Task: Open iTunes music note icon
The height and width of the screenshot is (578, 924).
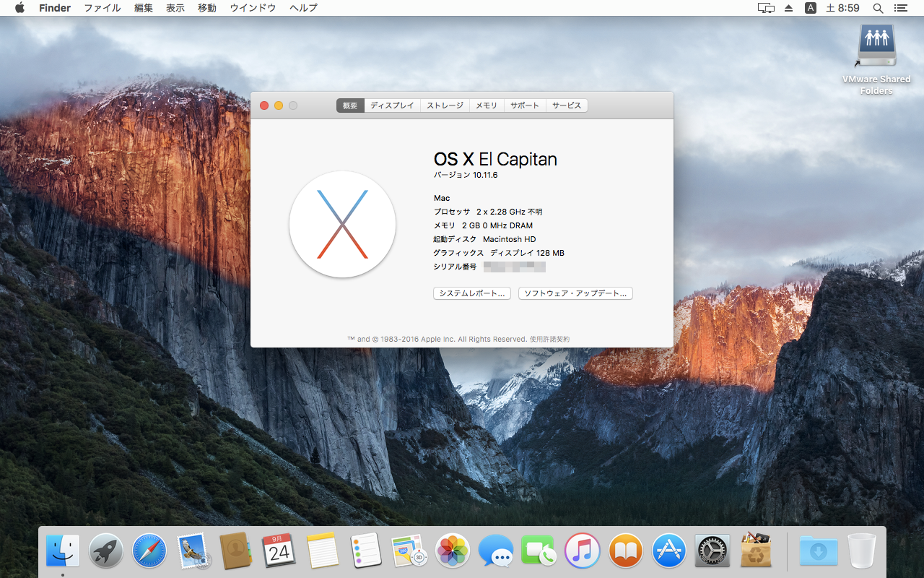Action: coord(583,551)
